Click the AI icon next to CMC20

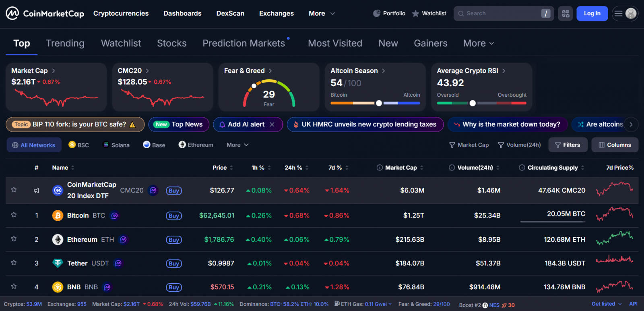click(153, 190)
